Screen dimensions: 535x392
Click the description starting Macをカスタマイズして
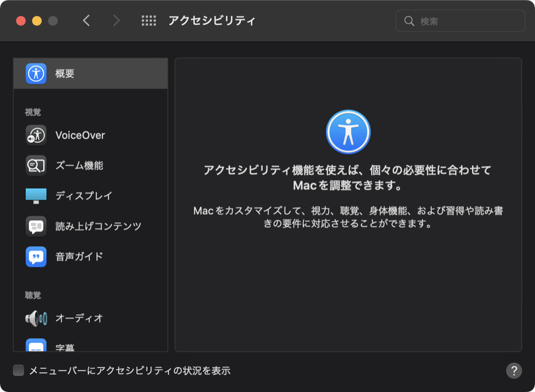(348, 217)
